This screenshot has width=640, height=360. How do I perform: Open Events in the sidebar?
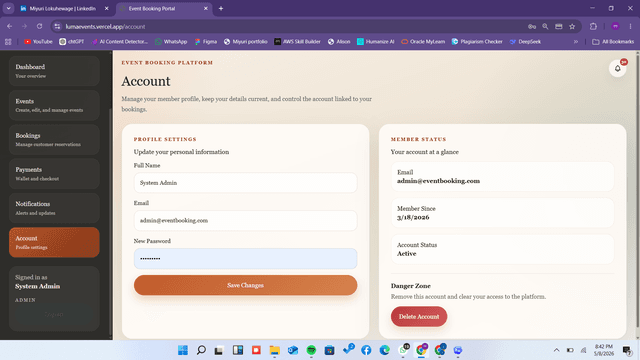[x=54, y=105]
